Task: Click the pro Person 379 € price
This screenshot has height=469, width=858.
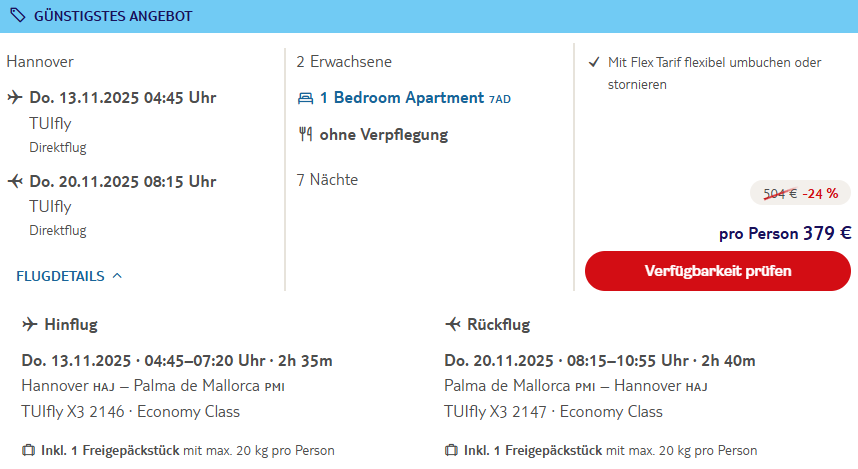Action: click(785, 233)
